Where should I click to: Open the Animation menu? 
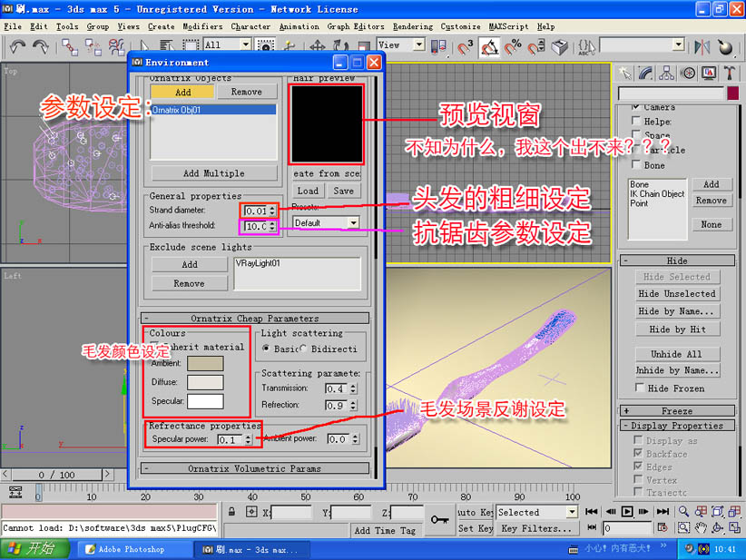tap(299, 26)
